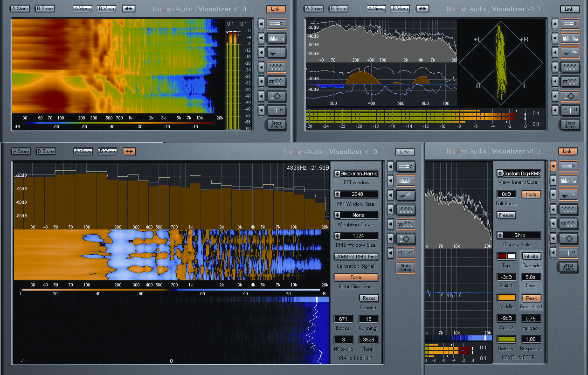The height and width of the screenshot is (375, 588).
Task: Select ST stereo spectrogram icon in vectorscope window
Action: [570, 82]
